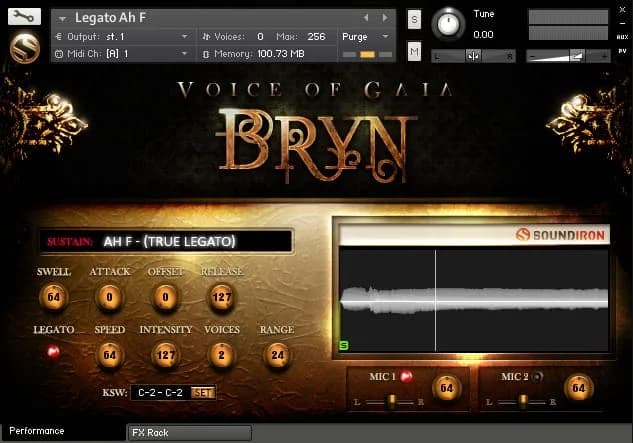Adjust the MIC 2 volume knob
This screenshot has width=633, height=443.
point(579,388)
